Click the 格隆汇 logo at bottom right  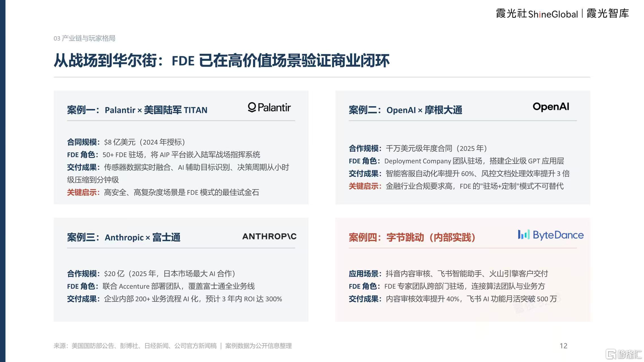[624, 354]
